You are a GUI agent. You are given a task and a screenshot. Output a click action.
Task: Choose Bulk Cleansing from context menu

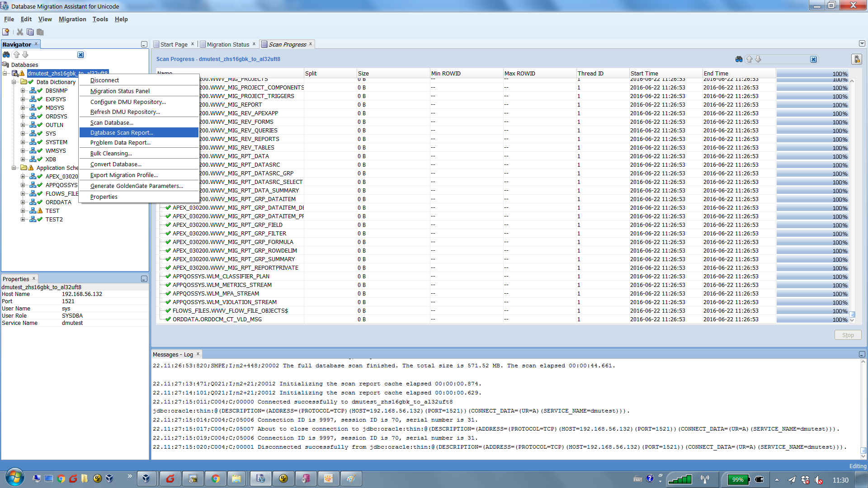tap(139, 153)
